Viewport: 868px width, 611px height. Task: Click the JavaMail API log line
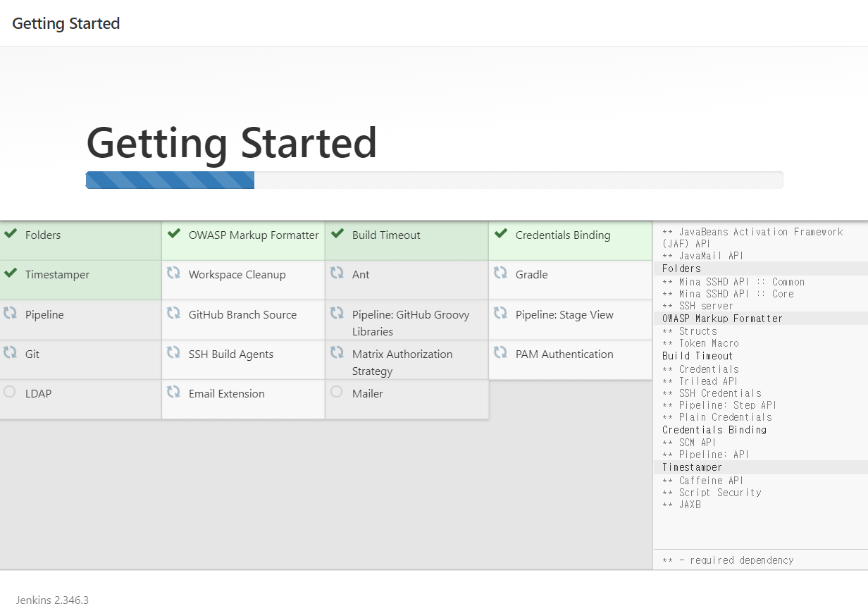pos(702,256)
